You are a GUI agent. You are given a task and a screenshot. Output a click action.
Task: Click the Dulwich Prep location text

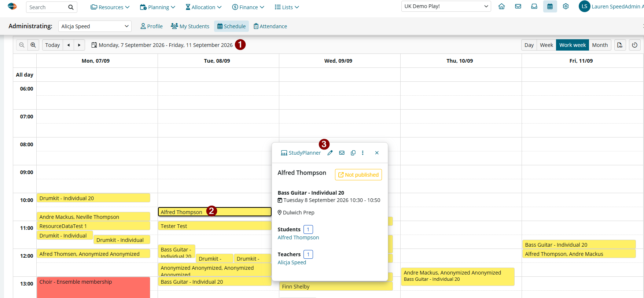[298, 213]
